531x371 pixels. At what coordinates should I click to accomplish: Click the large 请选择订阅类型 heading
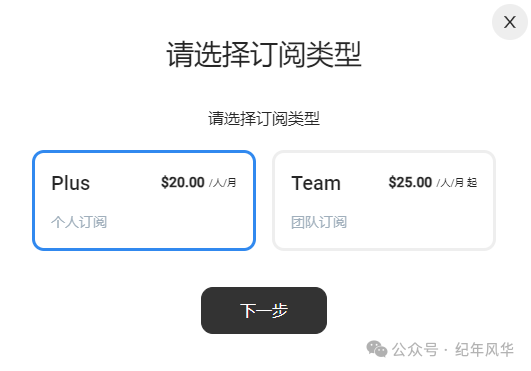(x=264, y=54)
